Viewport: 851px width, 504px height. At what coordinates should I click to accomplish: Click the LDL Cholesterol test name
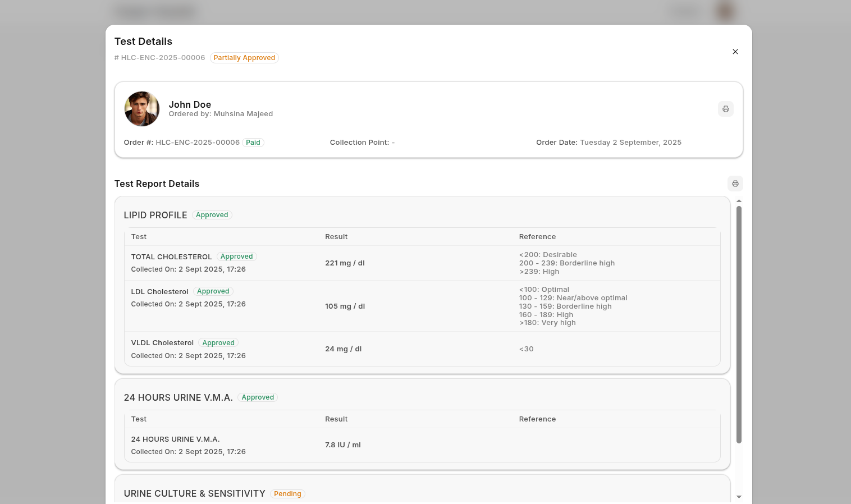(x=159, y=292)
